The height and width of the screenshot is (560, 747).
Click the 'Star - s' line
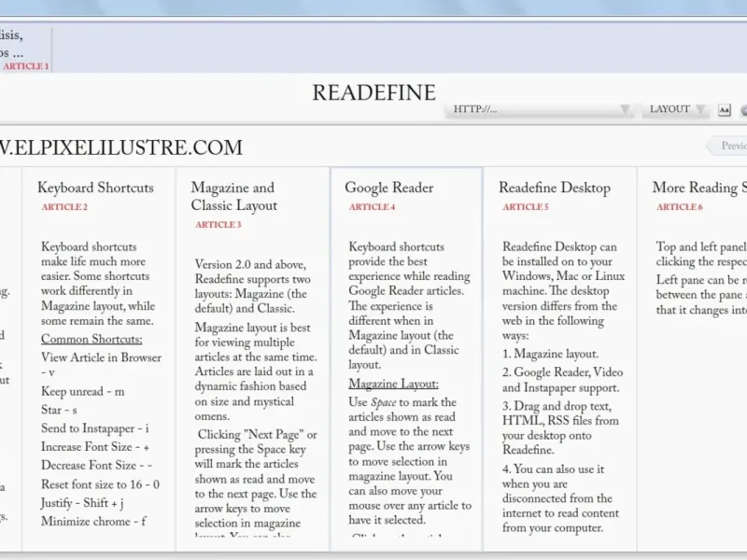point(59,410)
